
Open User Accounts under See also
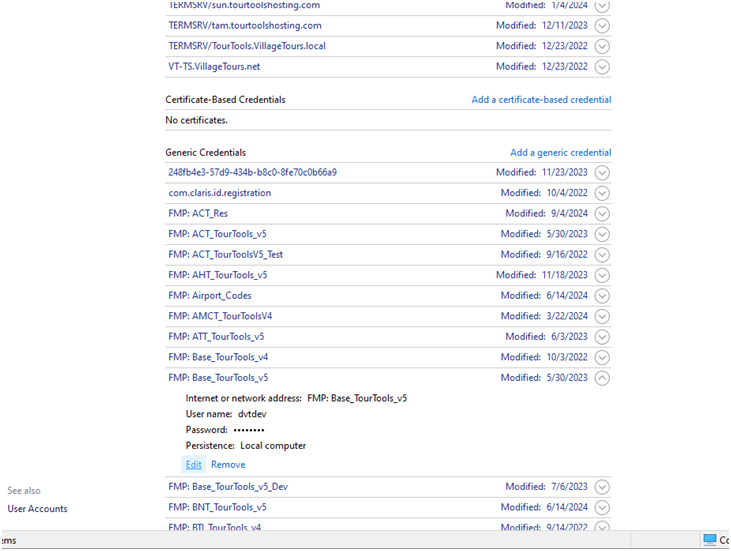point(37,509)
